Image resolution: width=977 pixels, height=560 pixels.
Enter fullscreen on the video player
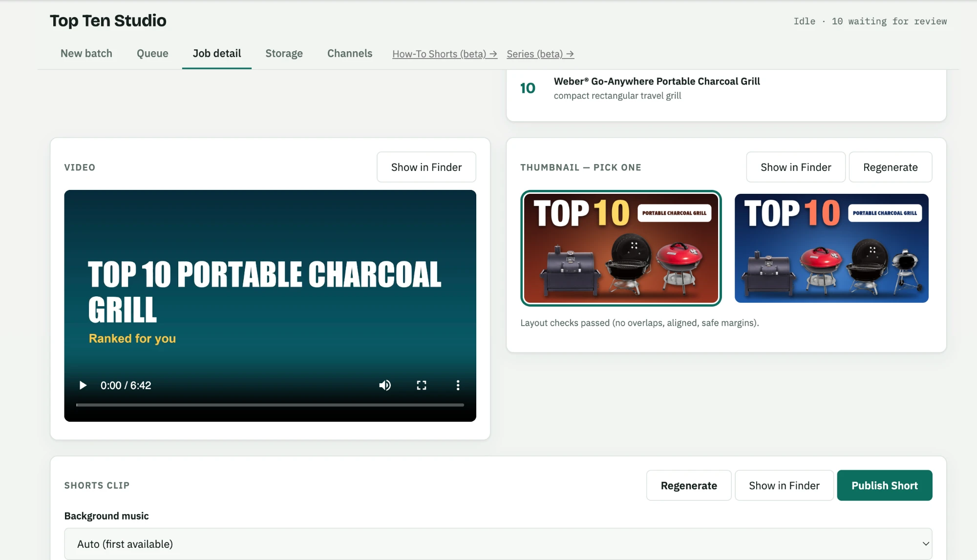coord(422,385)
